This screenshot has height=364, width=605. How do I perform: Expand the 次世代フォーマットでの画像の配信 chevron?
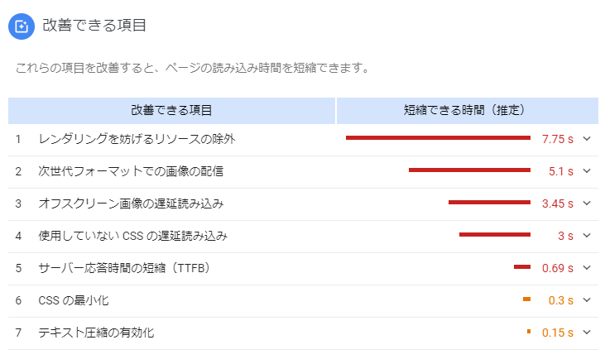click(x=587, y=171)
